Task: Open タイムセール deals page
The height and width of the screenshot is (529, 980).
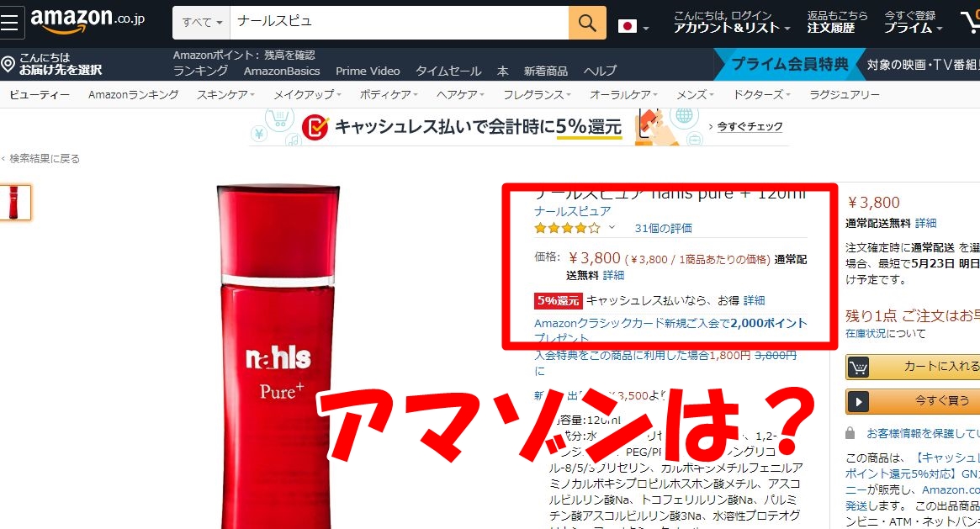Action: (448, 71)
